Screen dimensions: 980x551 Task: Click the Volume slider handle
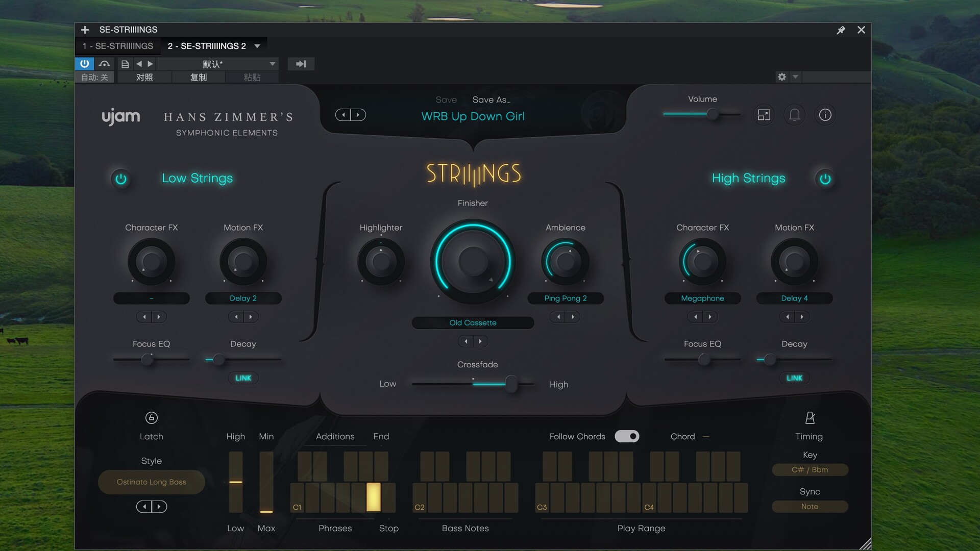(713, 114)
